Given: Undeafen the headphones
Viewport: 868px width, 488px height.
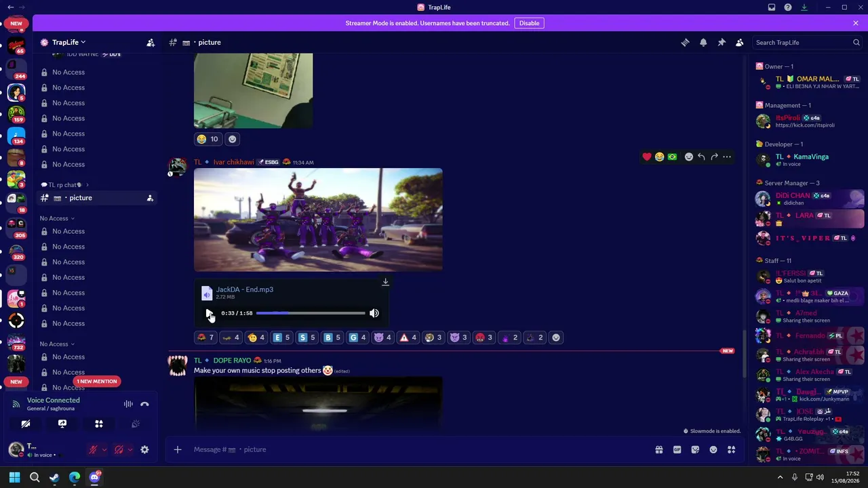Looking at the screenshot, I should click(119, 449).
